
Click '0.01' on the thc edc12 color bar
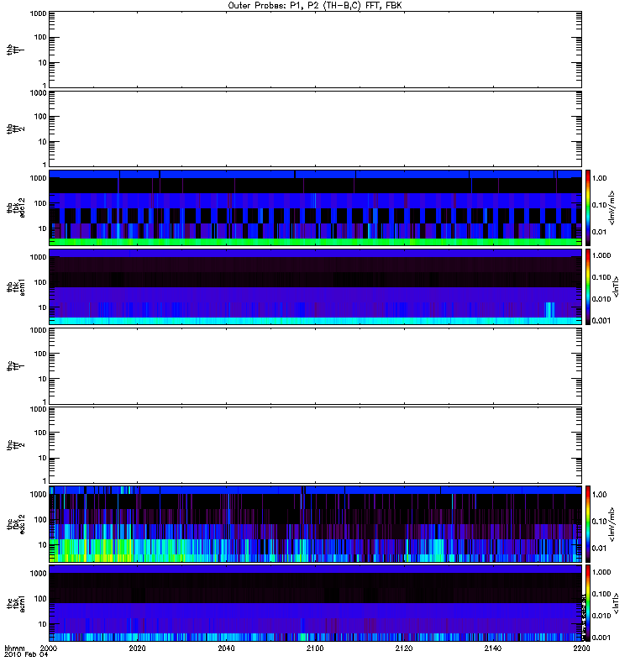pos(600,549)
